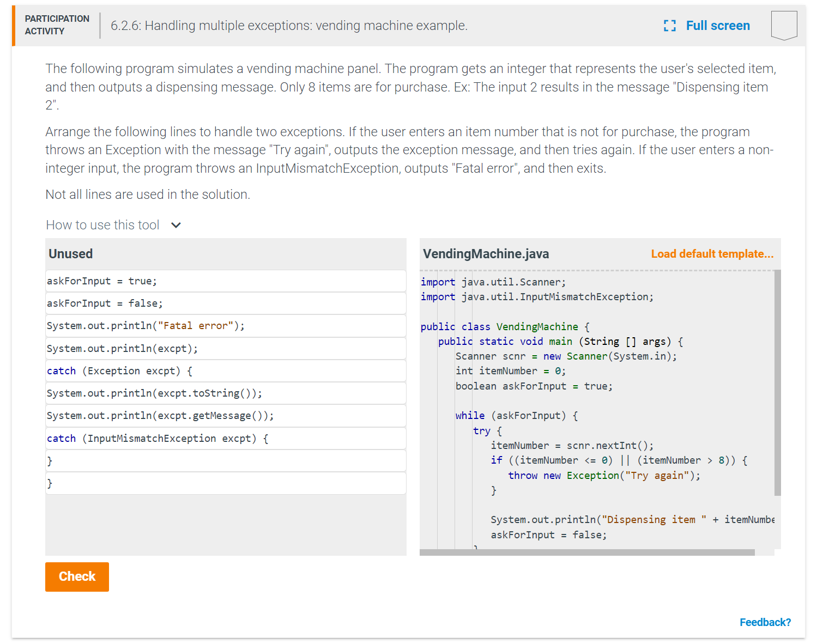Click the vertical scrollbar of code editor
This screenshot has height=644, width=823.
tap(778, 382)
